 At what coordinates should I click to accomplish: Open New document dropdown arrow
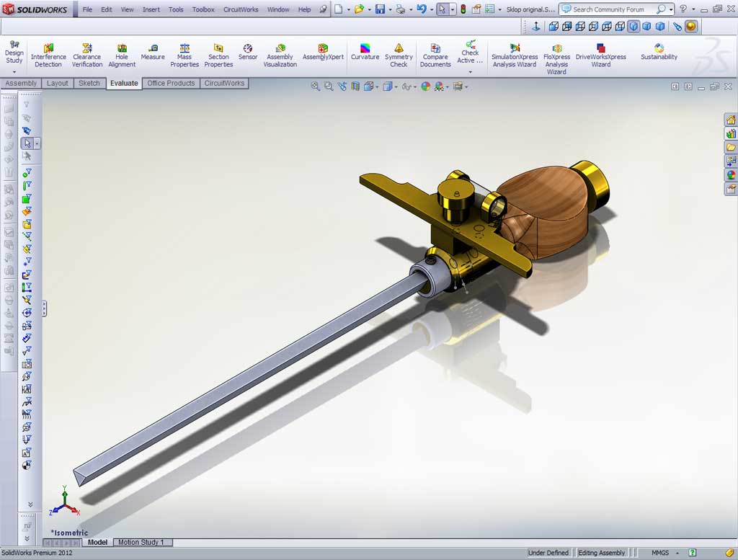tap(348, 9)
